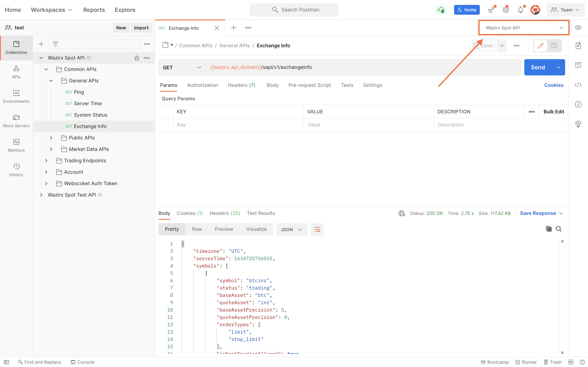Open the Environments sidebar section
Image resolution: width=588 pixels, height=367 pixels.
pos(16,96)
